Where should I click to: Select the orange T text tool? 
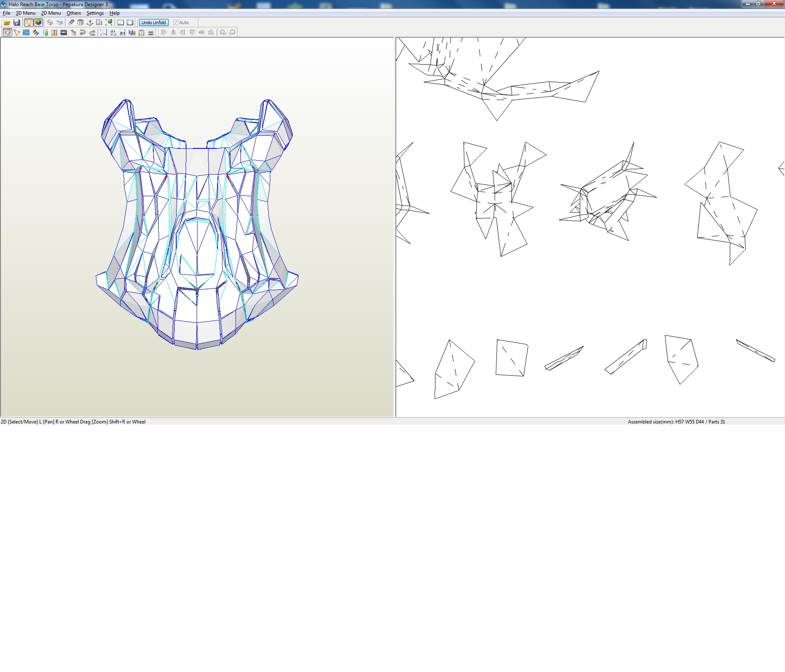[x=54, y=32]
